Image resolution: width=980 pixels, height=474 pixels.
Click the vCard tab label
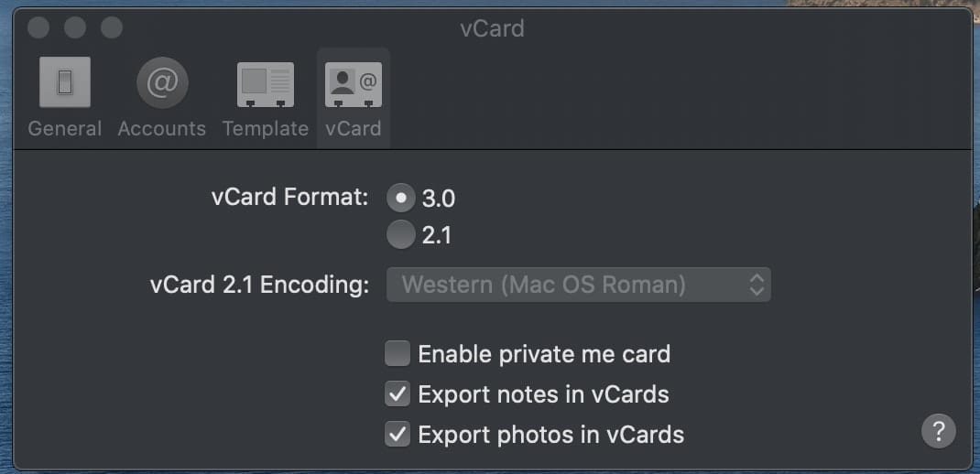pyautogui.click(x=353, y=129)
